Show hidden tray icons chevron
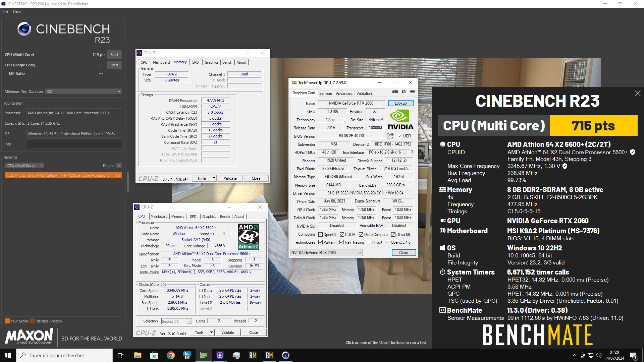The image size is (644, 362). [574, 355]
